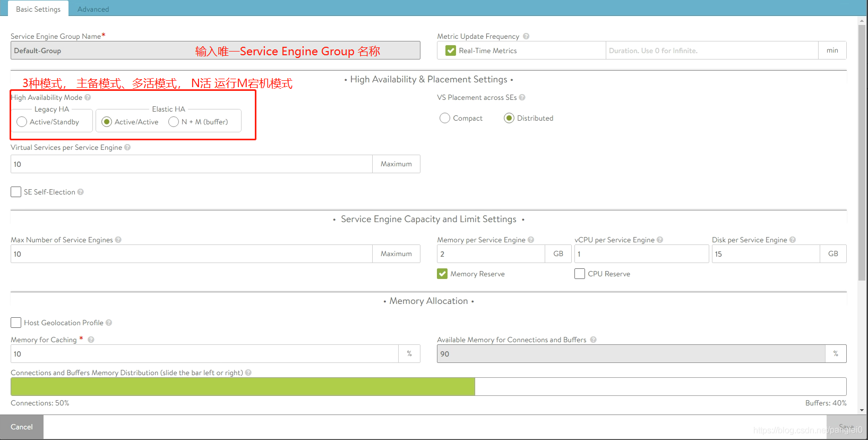
Task: Click the Cancel button
Action: 22,427
